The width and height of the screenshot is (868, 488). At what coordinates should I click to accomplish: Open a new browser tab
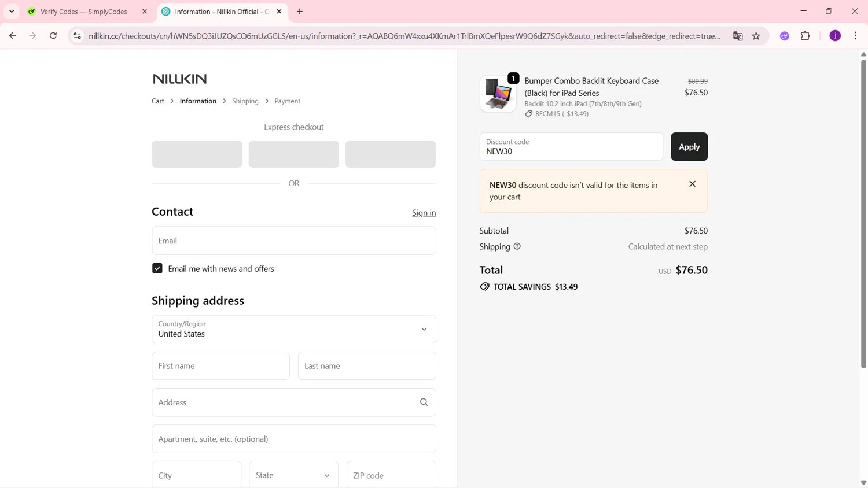[x=300, y=12]
